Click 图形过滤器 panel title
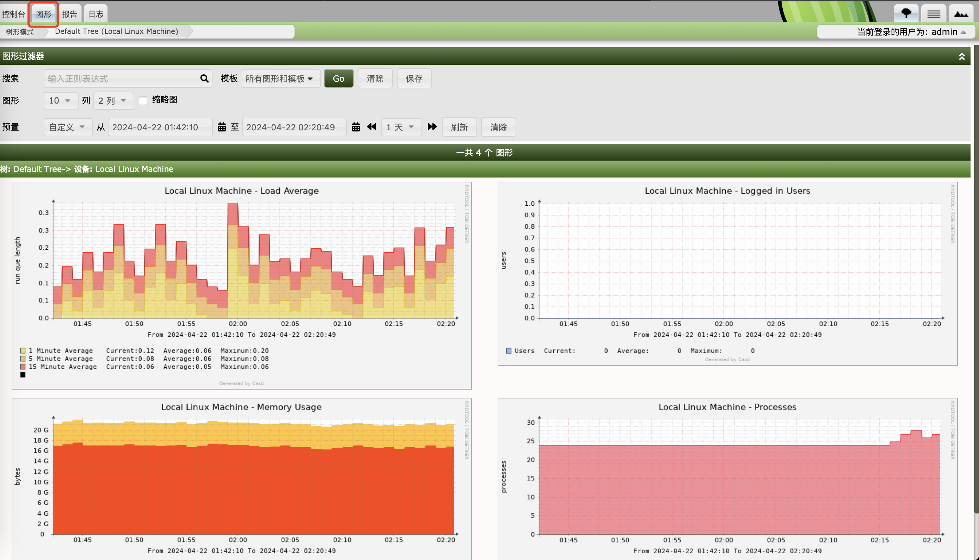This screenshot has width=979, height=560. click(x=23, y=56)
